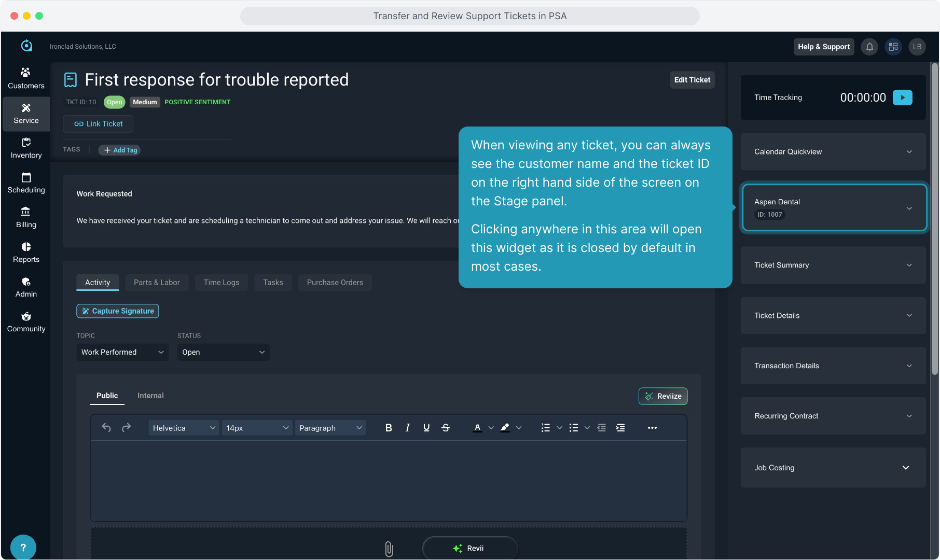Expand the Transaction Details panel
The width and height of the screenshot is (940, 560).
tap(833, 366)
